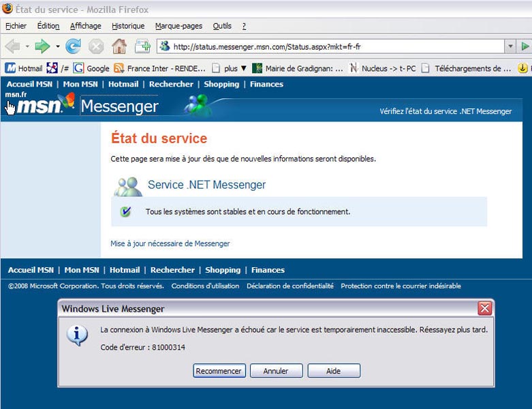Click top Shopping link
This screenshot has height=409, width=532.
(221, 84)
